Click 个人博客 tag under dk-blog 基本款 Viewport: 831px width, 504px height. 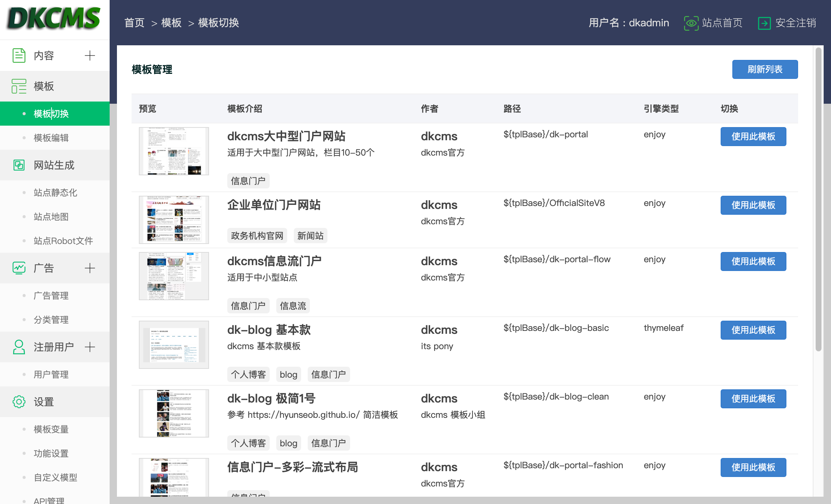248,375
